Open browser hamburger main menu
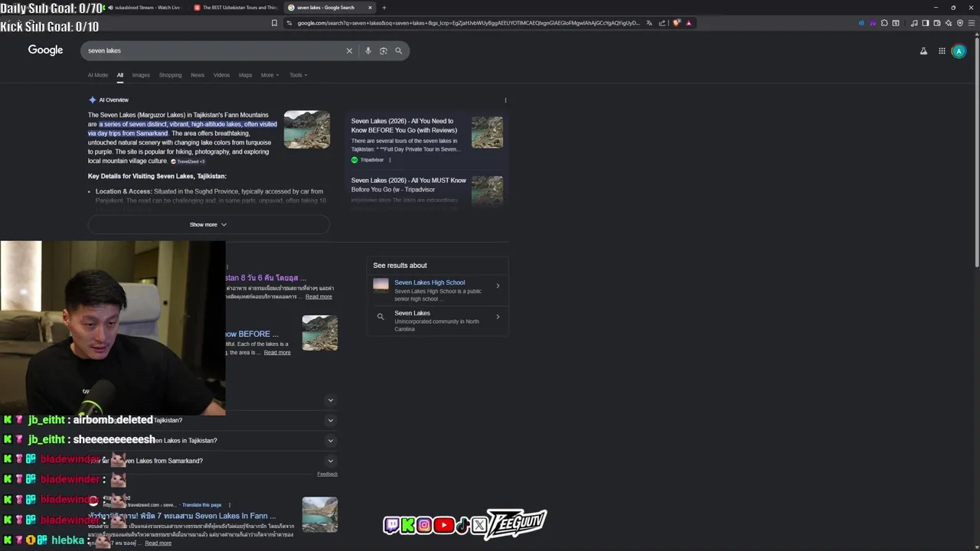 970,23
